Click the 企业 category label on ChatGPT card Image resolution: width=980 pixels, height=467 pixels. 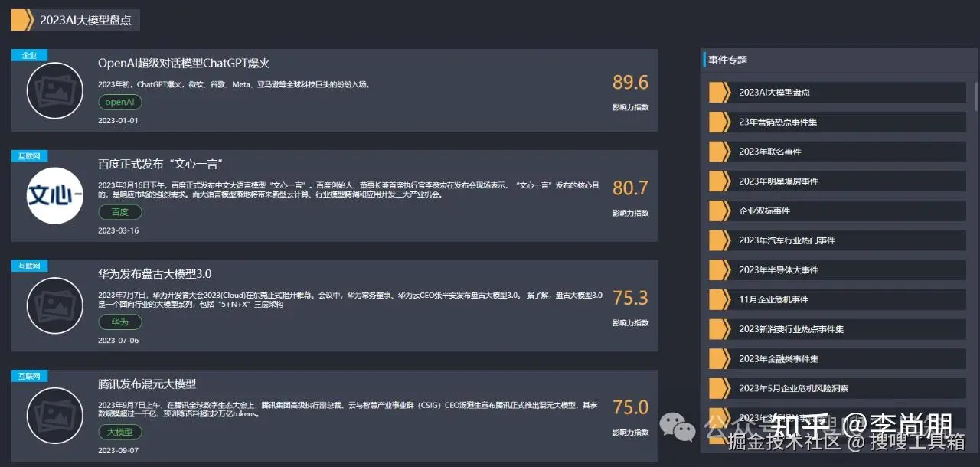(30, 55)
